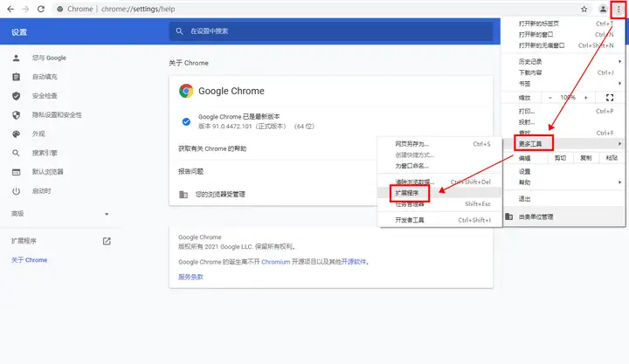Click the browser window icon for 默认浏览器
Viewport: 629px width, 364px height.
[16, 172]
